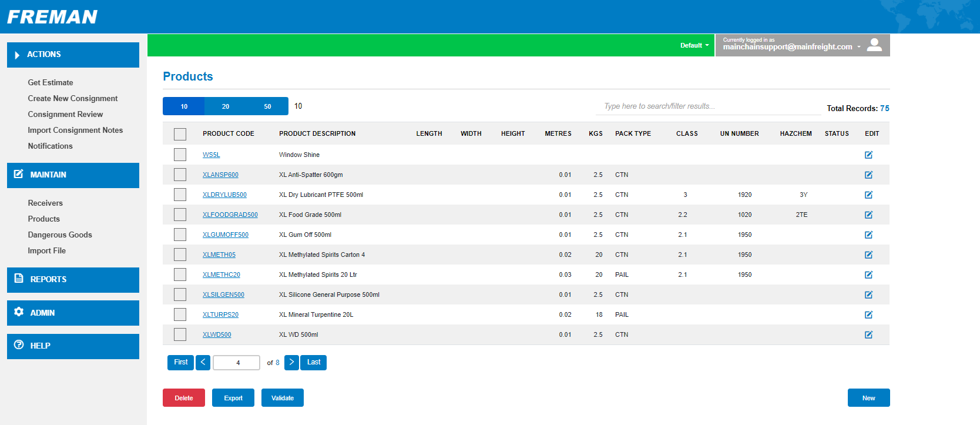
Task: Set page size to 50 records
Action: pos(267,106)
